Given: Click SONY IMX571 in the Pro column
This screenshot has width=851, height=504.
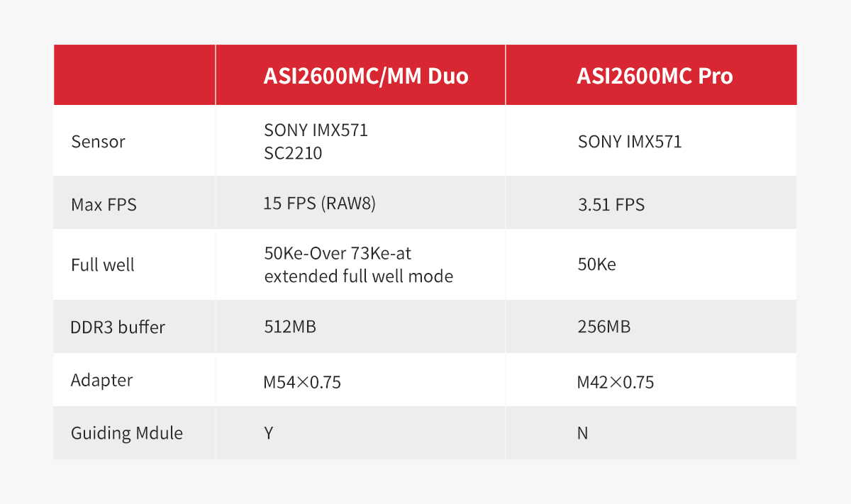Looking at the screenshot, I should (x=630, y=141).
